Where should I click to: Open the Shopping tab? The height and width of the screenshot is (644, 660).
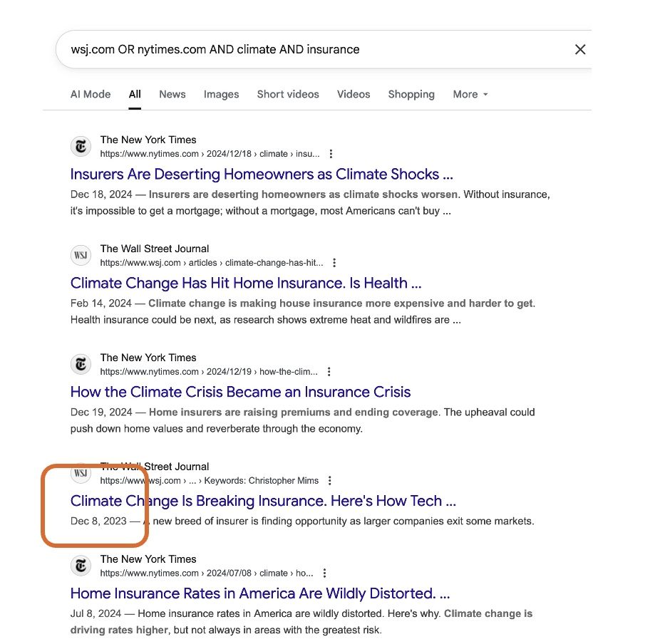coord(411,94)
